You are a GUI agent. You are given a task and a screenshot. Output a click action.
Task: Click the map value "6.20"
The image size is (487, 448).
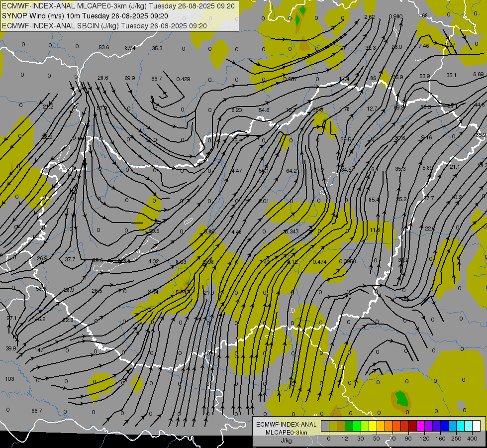(236, 110)
